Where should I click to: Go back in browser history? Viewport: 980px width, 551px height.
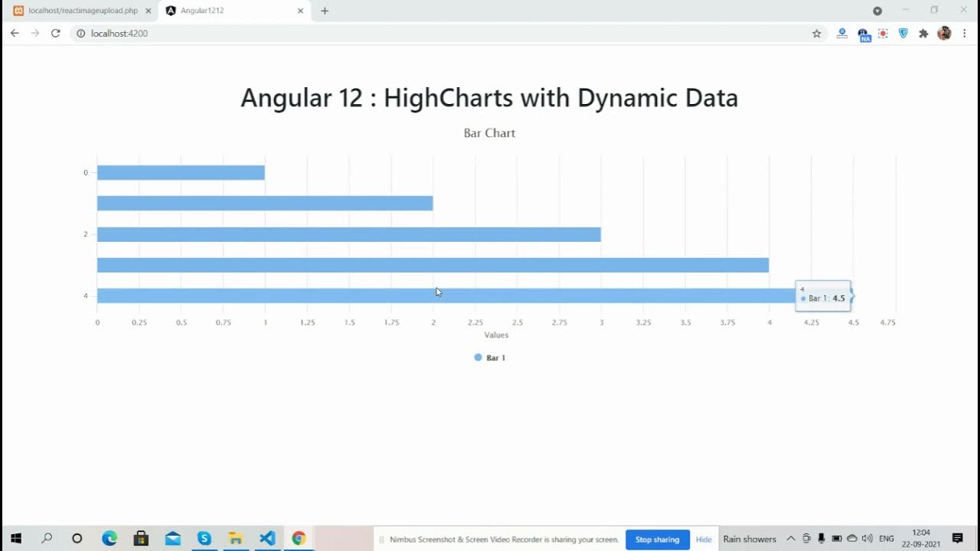point(15,34)
